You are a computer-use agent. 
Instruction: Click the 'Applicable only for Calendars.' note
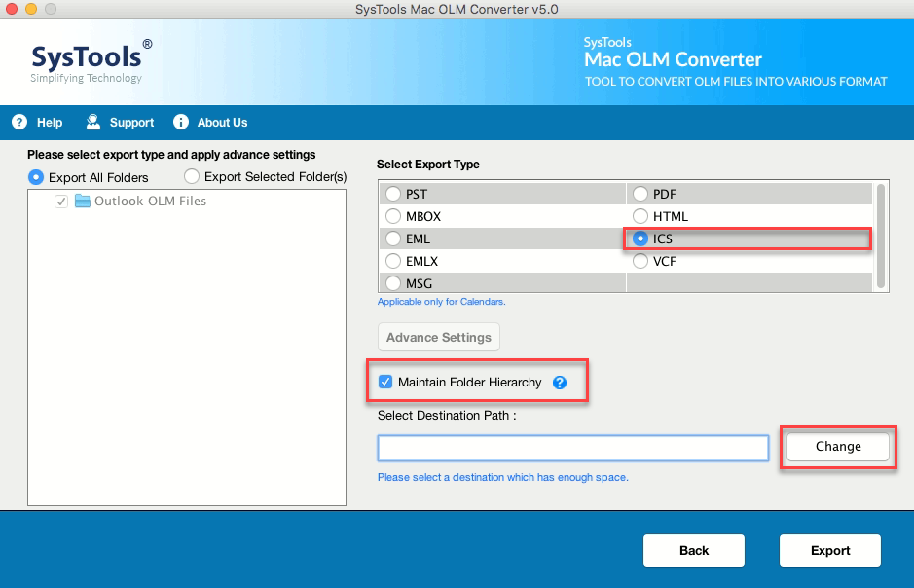click(441, 302)
